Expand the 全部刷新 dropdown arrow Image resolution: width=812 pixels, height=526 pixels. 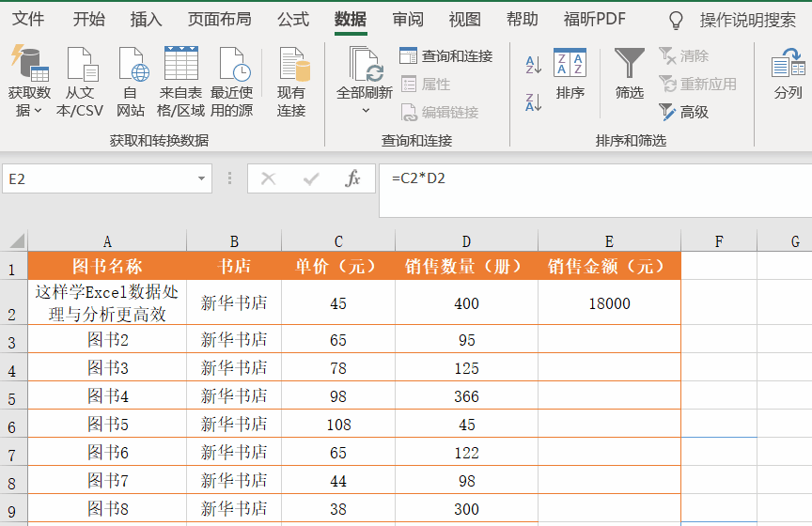coord(366,110)
